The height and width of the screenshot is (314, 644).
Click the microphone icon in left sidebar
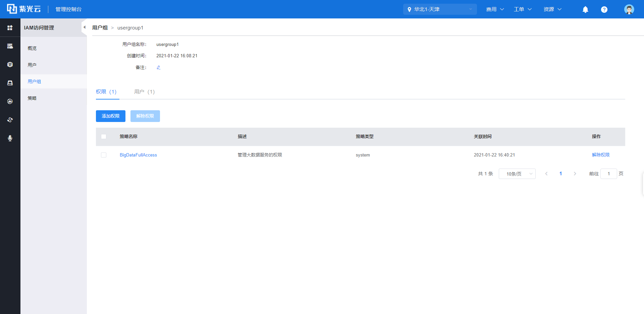(10, 138)
